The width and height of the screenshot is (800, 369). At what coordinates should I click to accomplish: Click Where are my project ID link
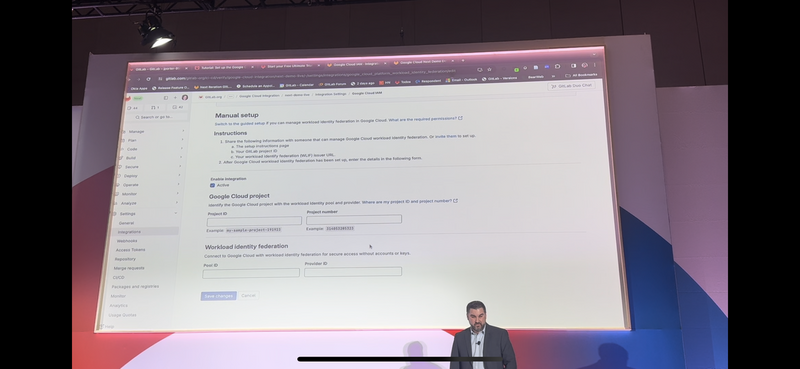(407, 202)
